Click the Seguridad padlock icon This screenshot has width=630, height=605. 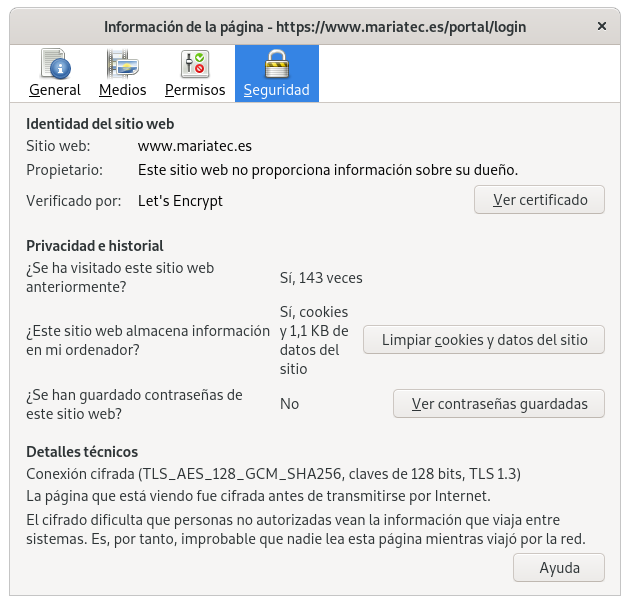[276, 65]
